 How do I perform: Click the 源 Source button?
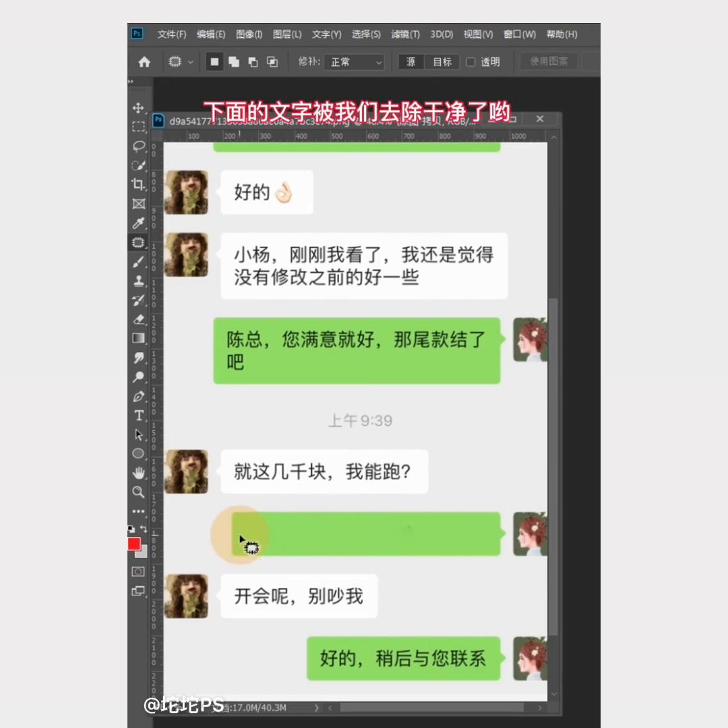tap(411, 61)
